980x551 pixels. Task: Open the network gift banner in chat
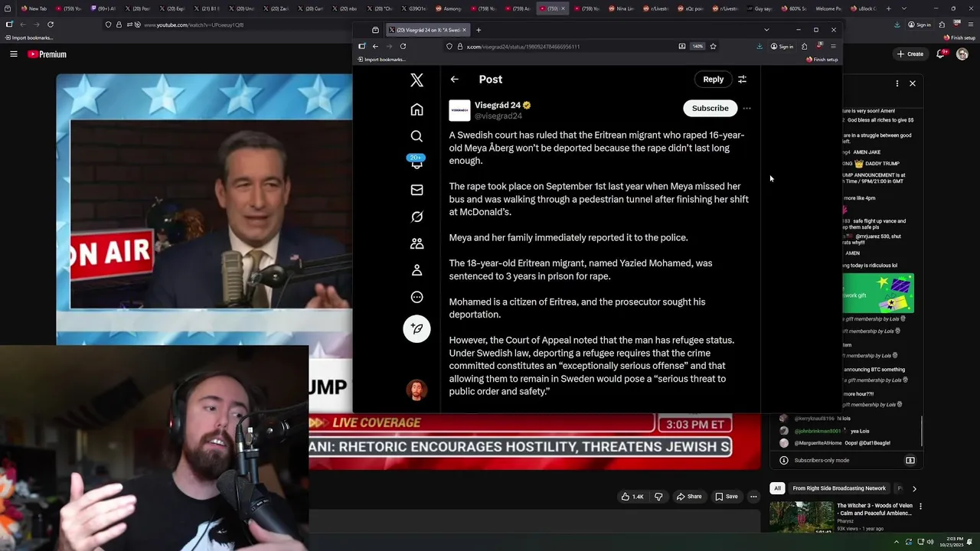tap(877, 293)
